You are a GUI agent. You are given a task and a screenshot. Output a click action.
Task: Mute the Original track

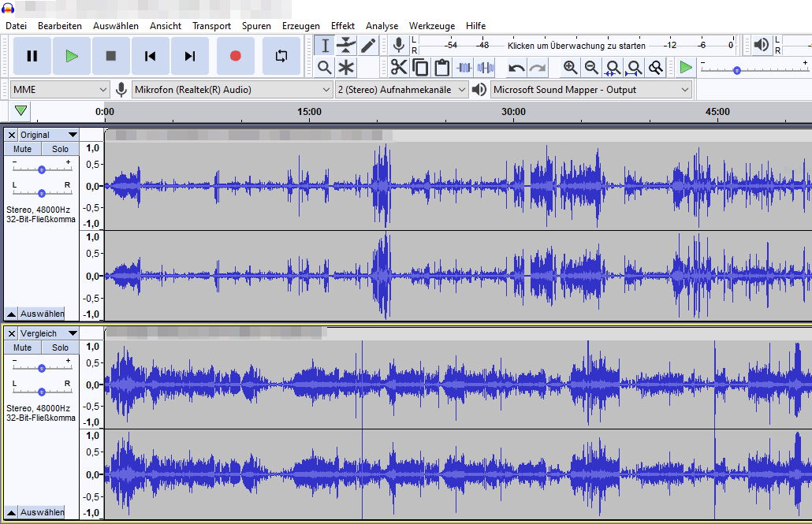coord(23,149)
